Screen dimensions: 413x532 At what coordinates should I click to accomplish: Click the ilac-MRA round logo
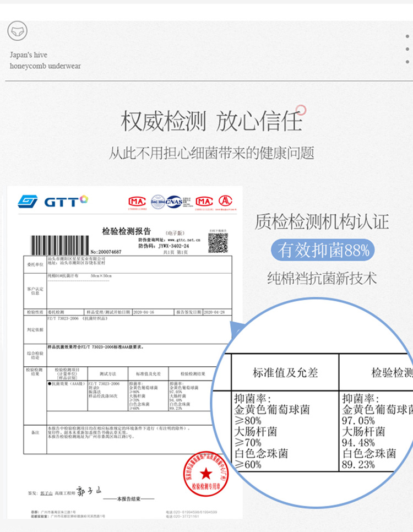[x=158, y=202]
